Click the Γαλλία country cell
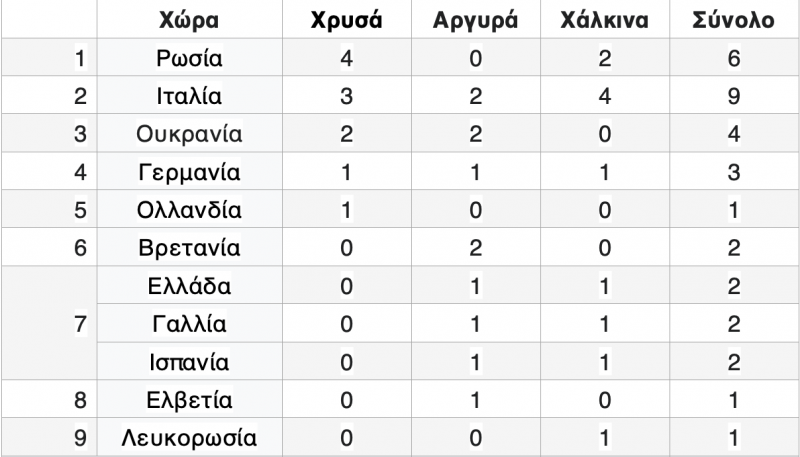The height and width of the screenshot is (457, 800). tap(189, 324)
